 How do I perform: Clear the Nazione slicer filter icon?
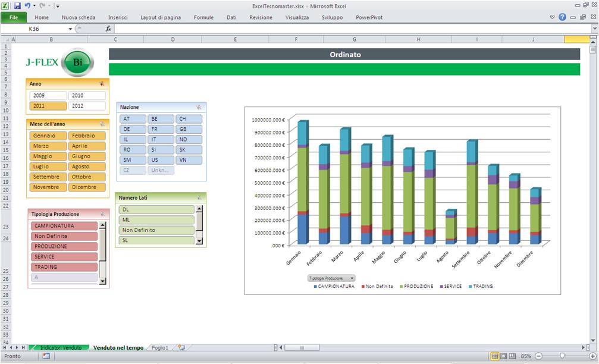pos(199,107)
